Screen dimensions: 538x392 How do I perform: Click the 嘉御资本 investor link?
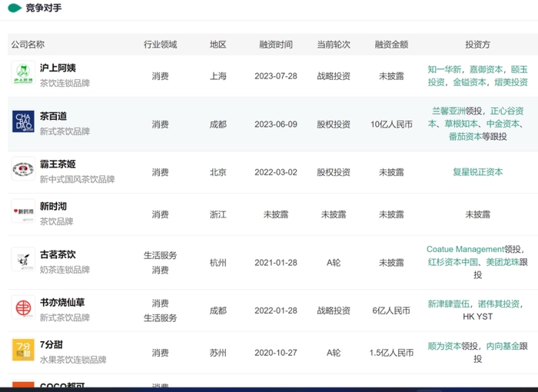click(487, 69)
